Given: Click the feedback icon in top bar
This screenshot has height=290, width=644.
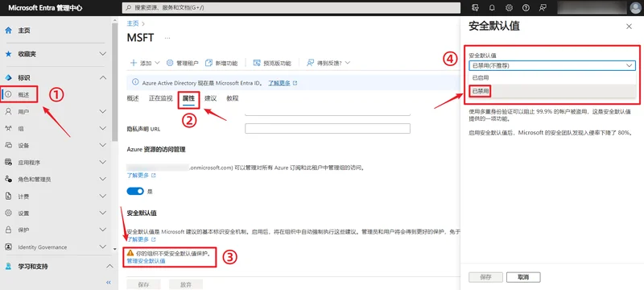Looking at the screenshot, I should (x=543, y=7).
